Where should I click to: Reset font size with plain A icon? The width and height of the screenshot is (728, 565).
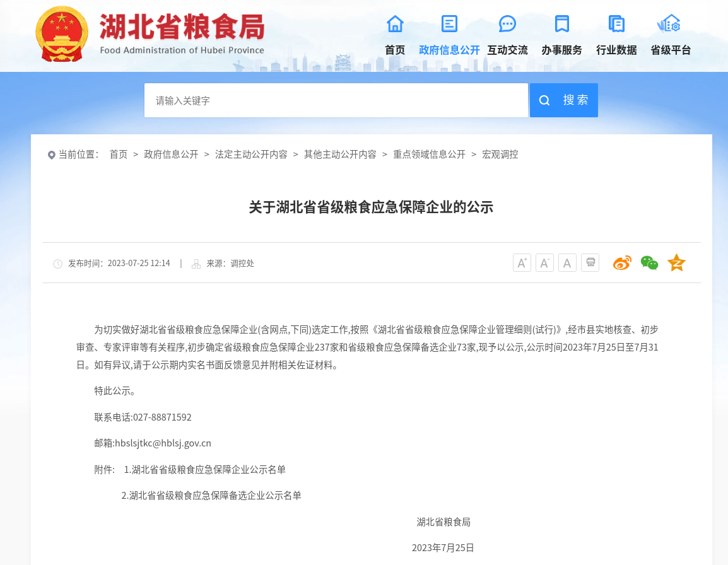[x=567, y=263]
